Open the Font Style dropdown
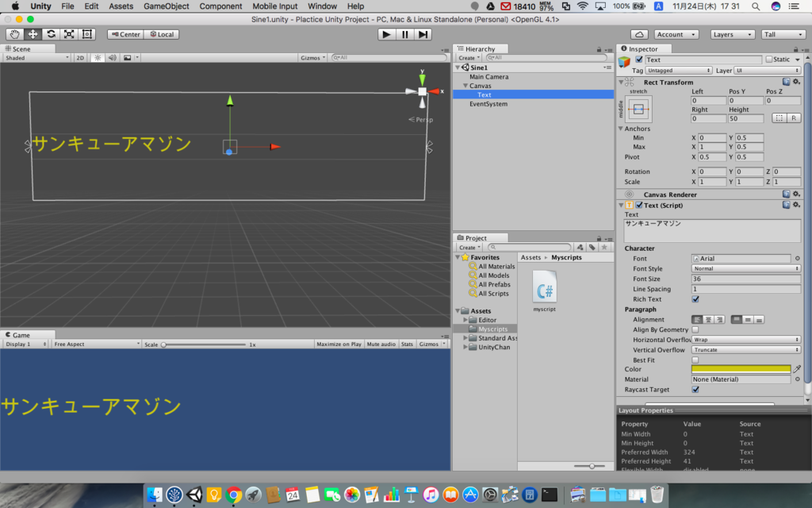 pos(745,268)
